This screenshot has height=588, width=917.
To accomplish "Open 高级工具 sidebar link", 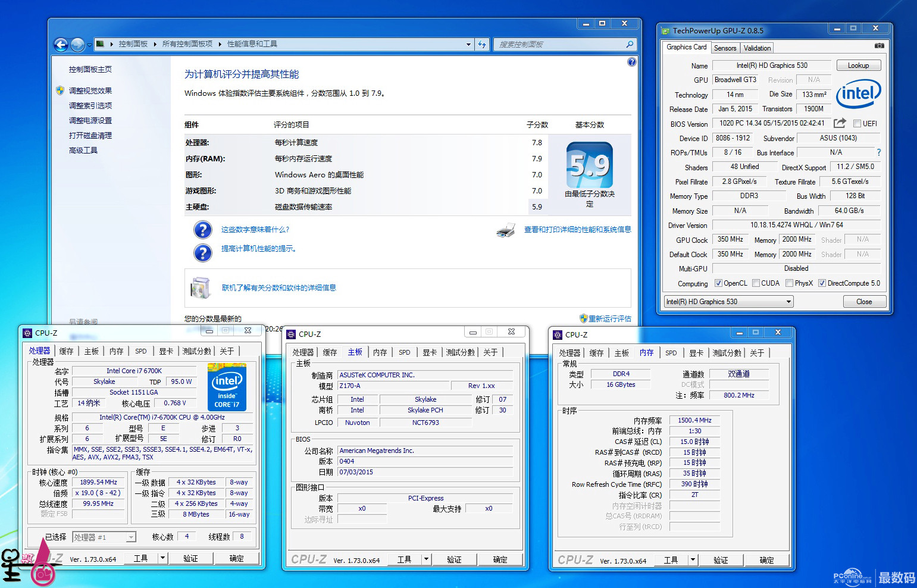I will coord(83,151).
